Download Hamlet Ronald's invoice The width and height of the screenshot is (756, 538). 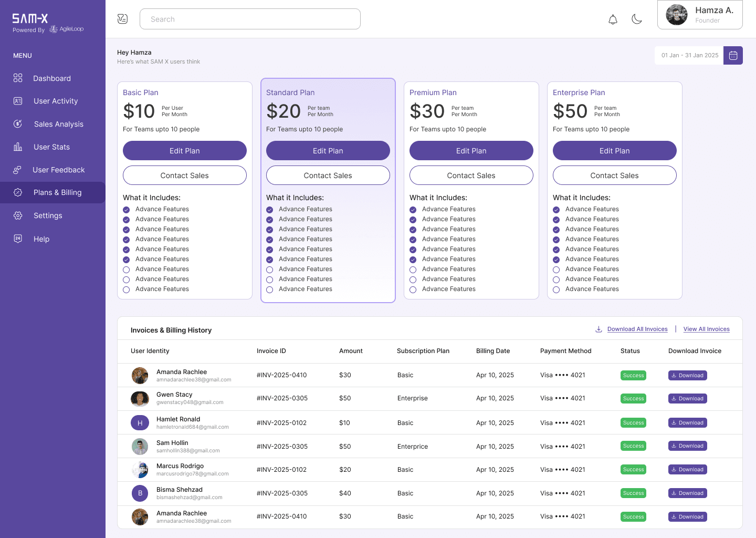tap(688, 422)
